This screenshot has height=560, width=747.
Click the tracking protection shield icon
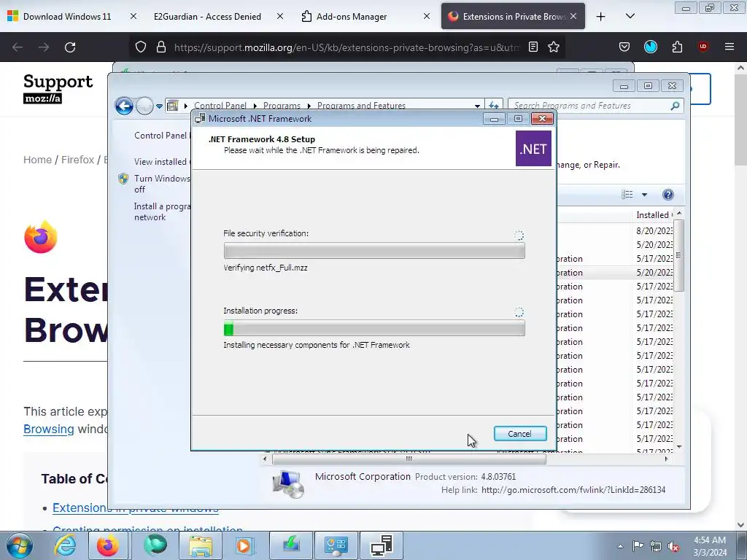(141, 47)
